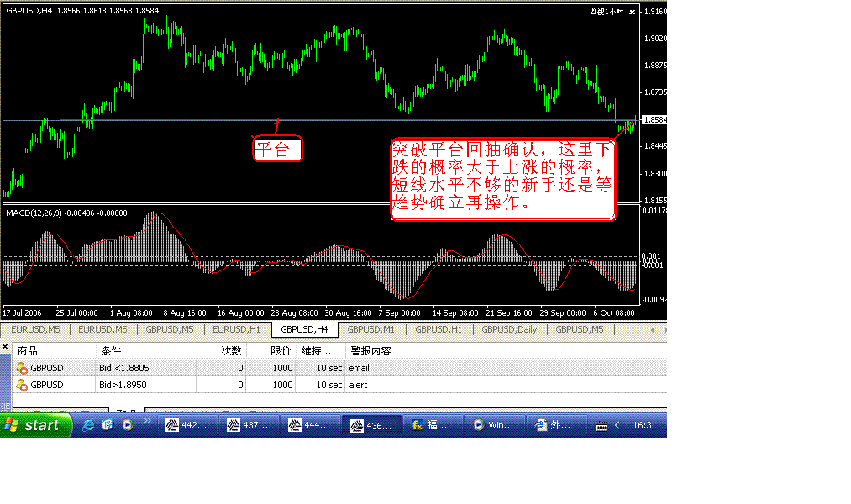Expand hidden system tray icons arrow
This screenshot has height=504, width=851.
[617, 425]
